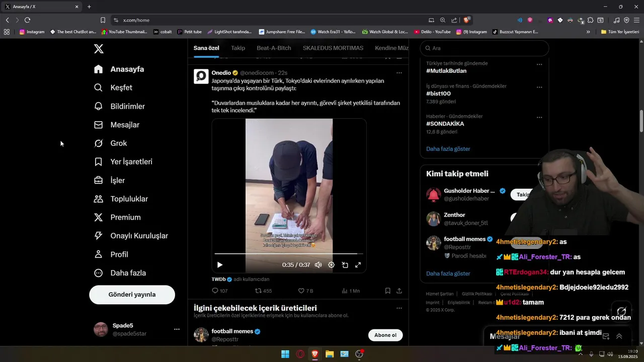This screenshot has height=362, width=644.
Task: Bookmark the Onedio post
Action: (387, 291)
